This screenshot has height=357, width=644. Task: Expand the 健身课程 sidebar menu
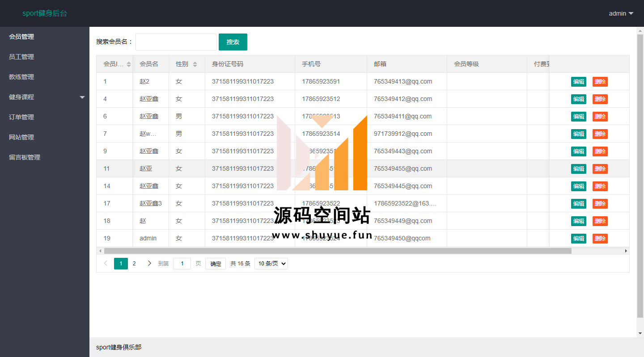click(45, 97)
